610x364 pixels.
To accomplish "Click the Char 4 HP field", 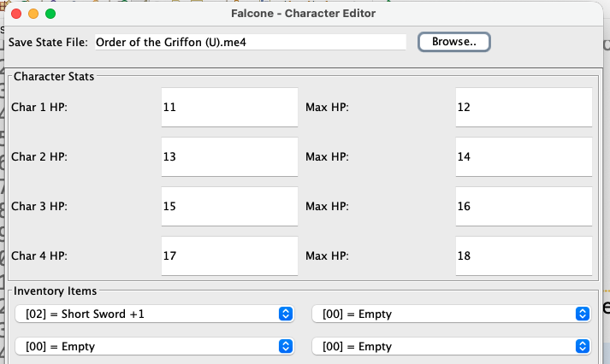I will 228,255.
